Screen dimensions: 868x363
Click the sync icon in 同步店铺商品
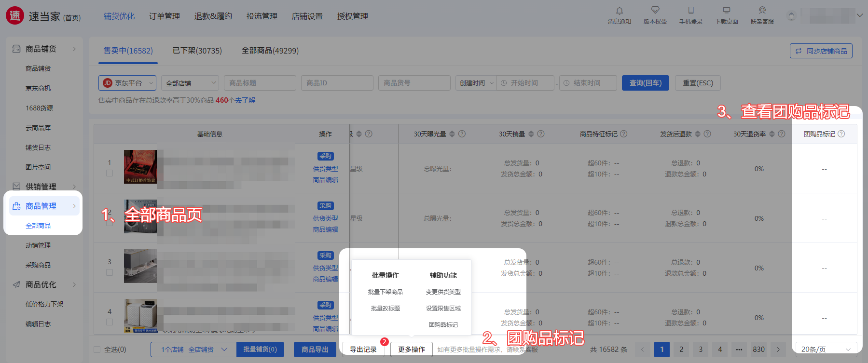coord(799,51)
